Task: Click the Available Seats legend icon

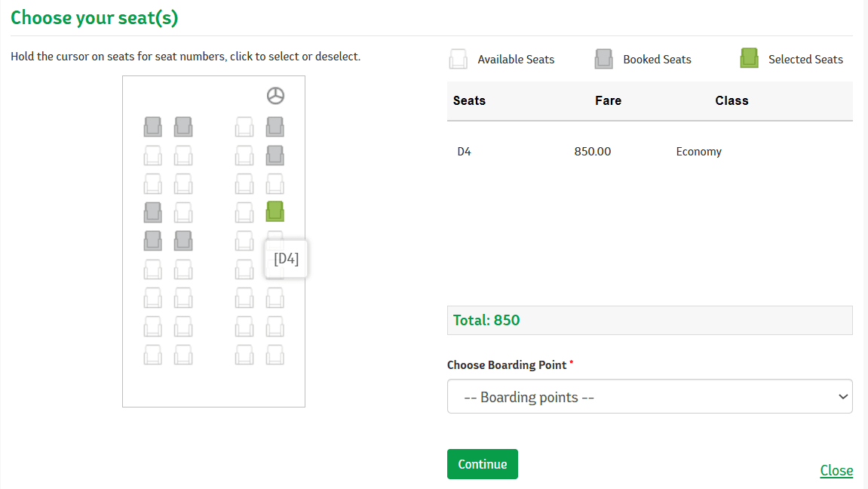Action: click(458, 59)
